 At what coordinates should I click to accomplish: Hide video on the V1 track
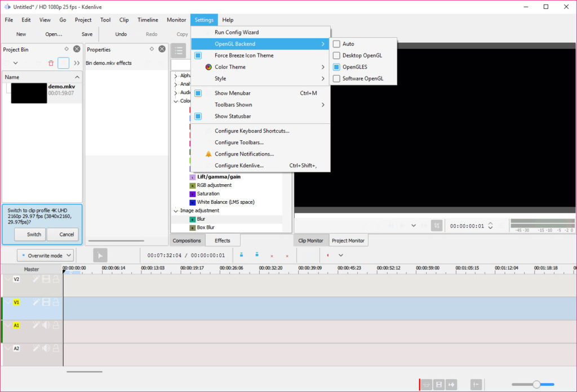tap(46, 302)
